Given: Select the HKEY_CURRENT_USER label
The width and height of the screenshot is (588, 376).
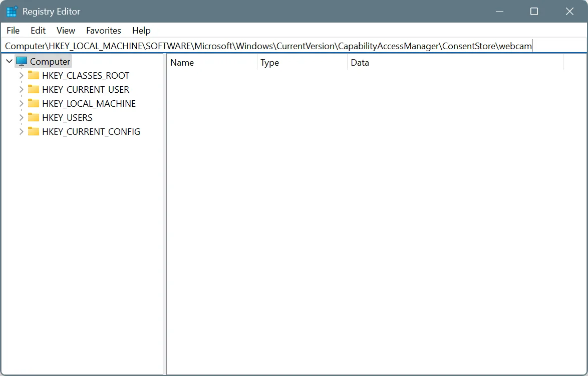Looking at the screenshot, I should point(86,89).
